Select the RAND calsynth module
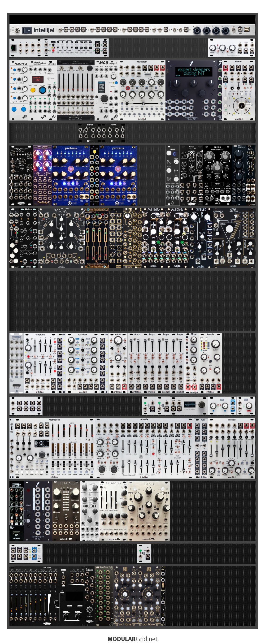Screen dimensions: 265x644 tap(149, 511)
